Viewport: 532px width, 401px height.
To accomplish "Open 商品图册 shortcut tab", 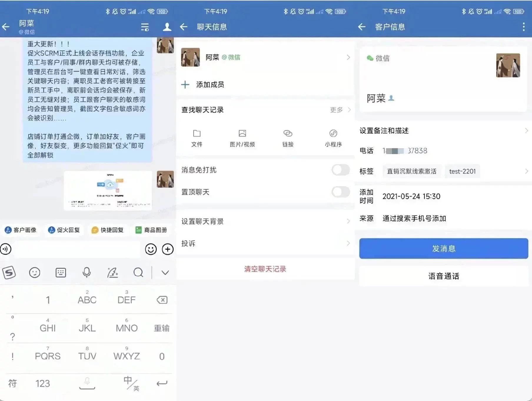I will 151,230.
